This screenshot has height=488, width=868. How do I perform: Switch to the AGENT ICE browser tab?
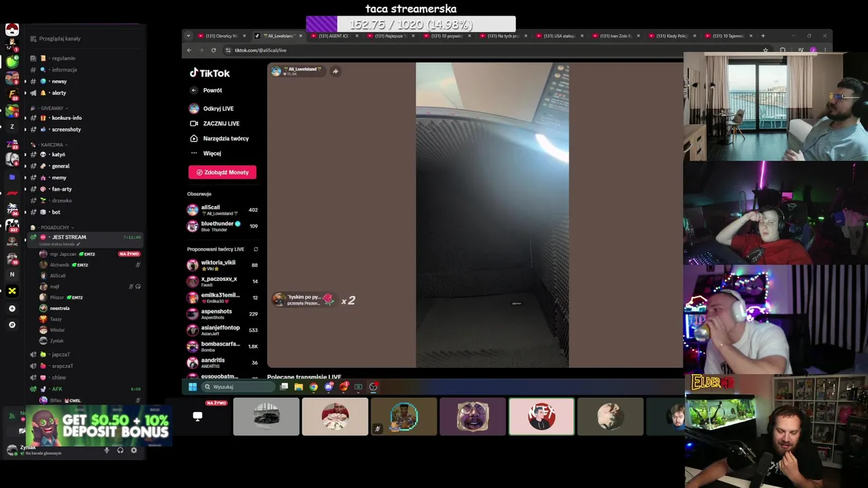click(333, 36)
